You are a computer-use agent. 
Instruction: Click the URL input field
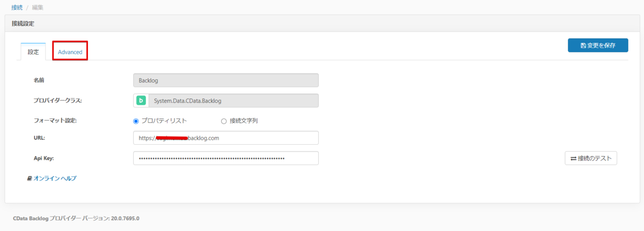226,138
